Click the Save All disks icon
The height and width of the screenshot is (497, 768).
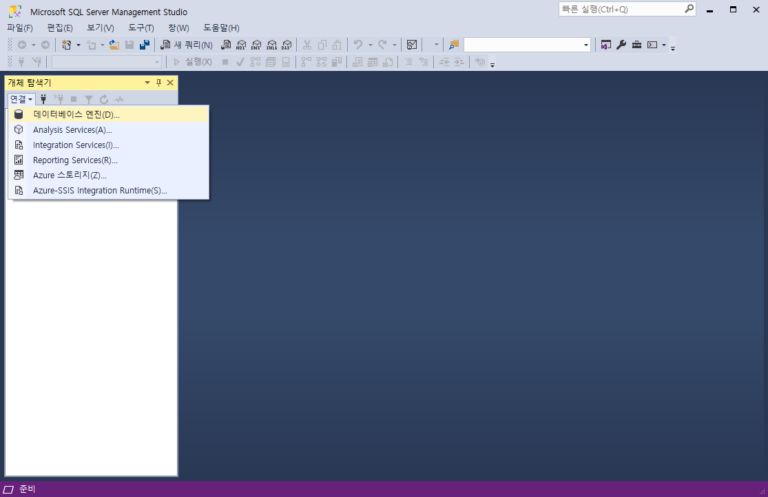point(144,45)
